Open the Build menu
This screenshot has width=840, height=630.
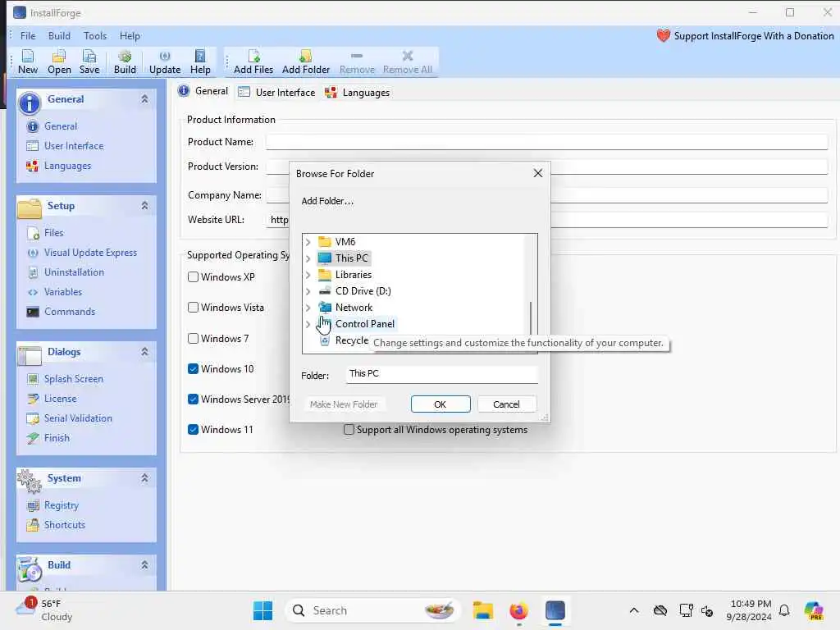(59, 36)
